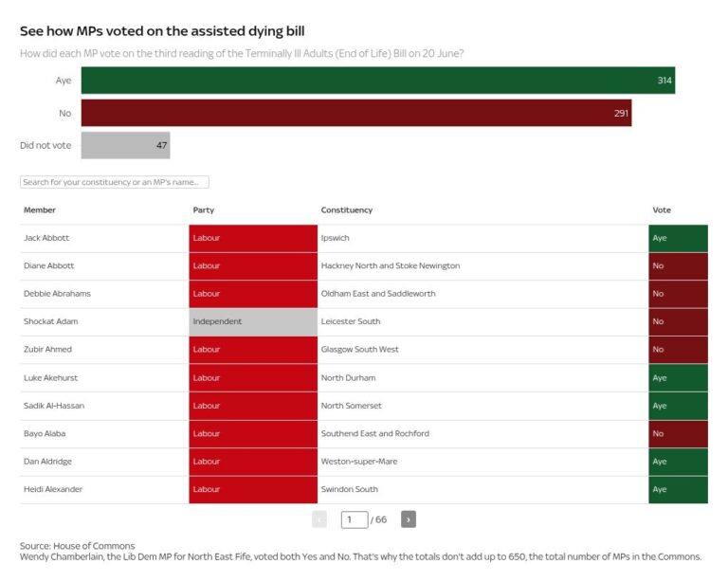728x582 pixels.
Task: Select Diane Abbott's red No vote cell
Action: tap(678, 266)
